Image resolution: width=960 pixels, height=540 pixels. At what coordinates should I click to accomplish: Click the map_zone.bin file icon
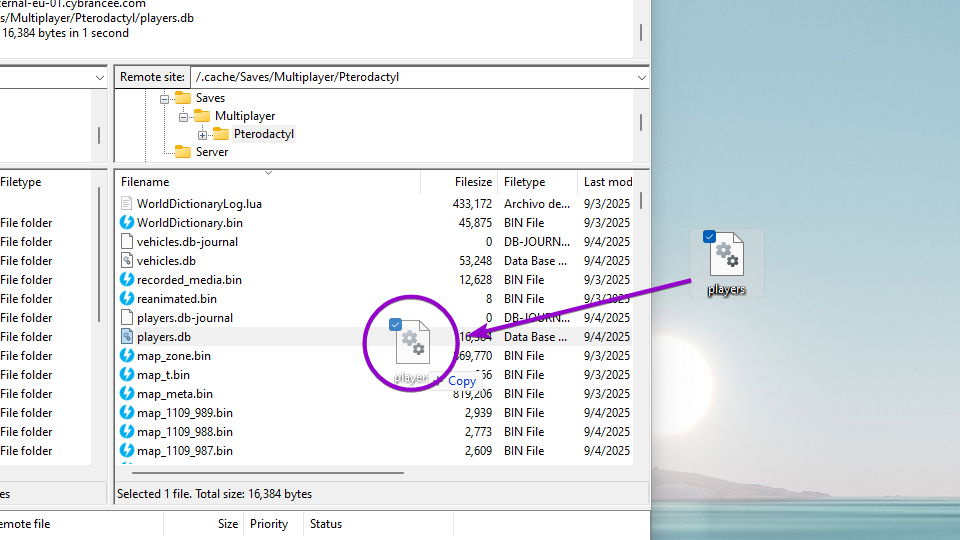[126, 356]
